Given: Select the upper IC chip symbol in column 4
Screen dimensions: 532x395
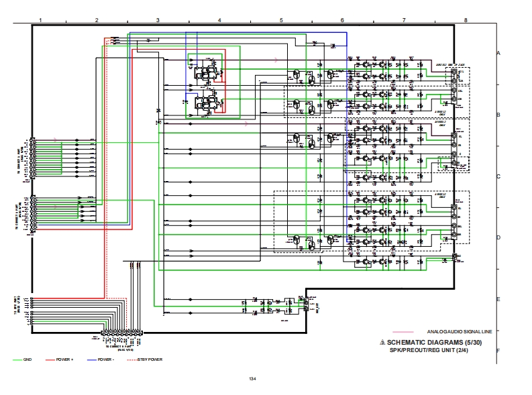Looking at the screenshot, I should (x=206, y=72).
